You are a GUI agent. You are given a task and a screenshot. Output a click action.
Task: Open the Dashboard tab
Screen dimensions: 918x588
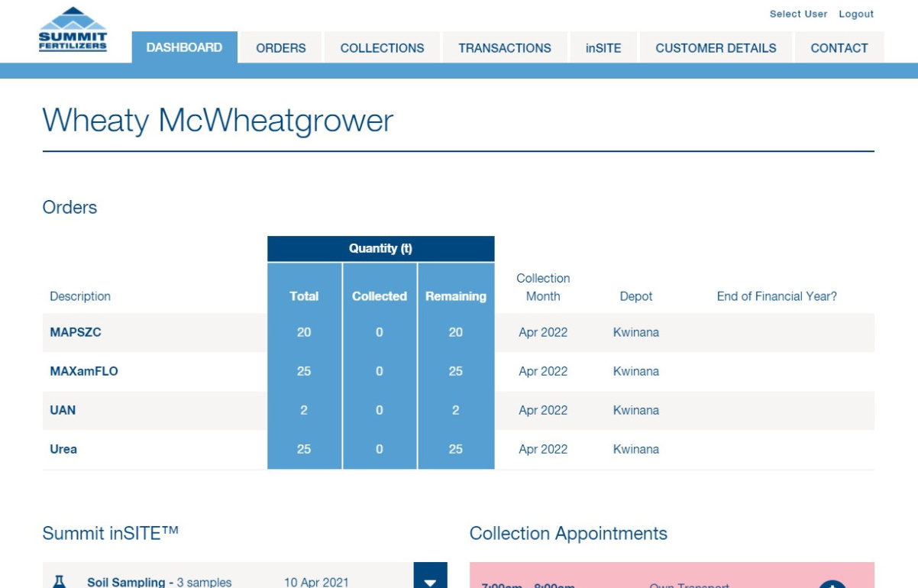[184, 47]
